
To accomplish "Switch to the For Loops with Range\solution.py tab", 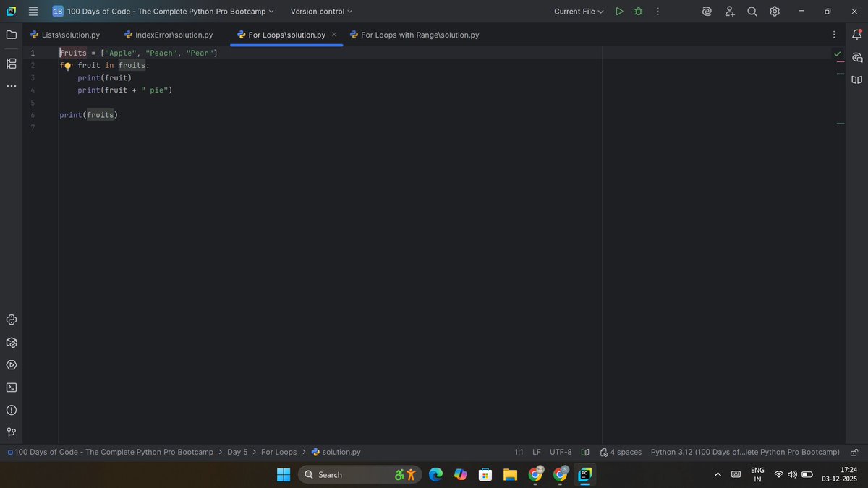I will point(414,34).
